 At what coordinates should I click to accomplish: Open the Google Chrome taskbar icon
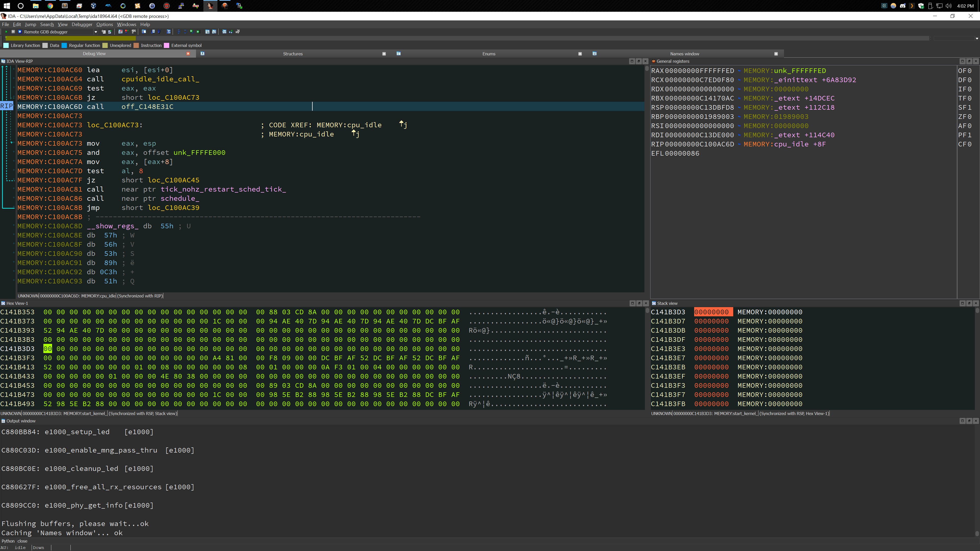50,6
